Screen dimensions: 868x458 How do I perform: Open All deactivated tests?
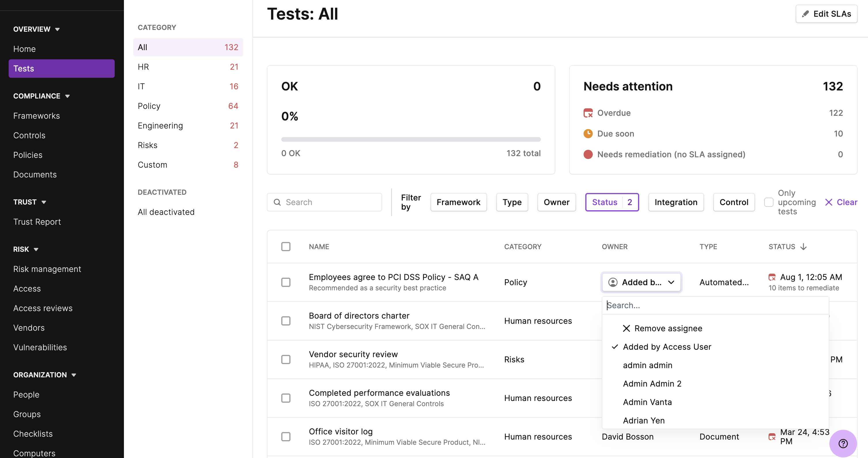pyautogui.click(x=166, y=212)
